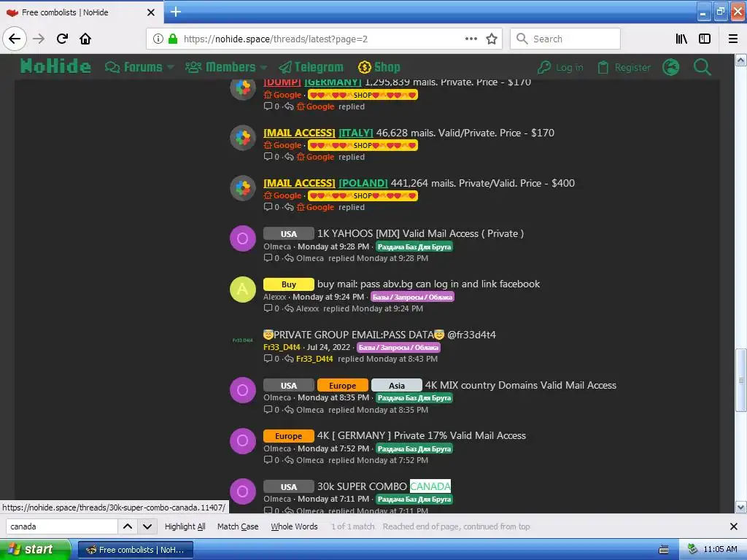Open Olmeca avatar on 4K MIX thread
Viewport: 747px width, 560px height.
click(243, 391)
